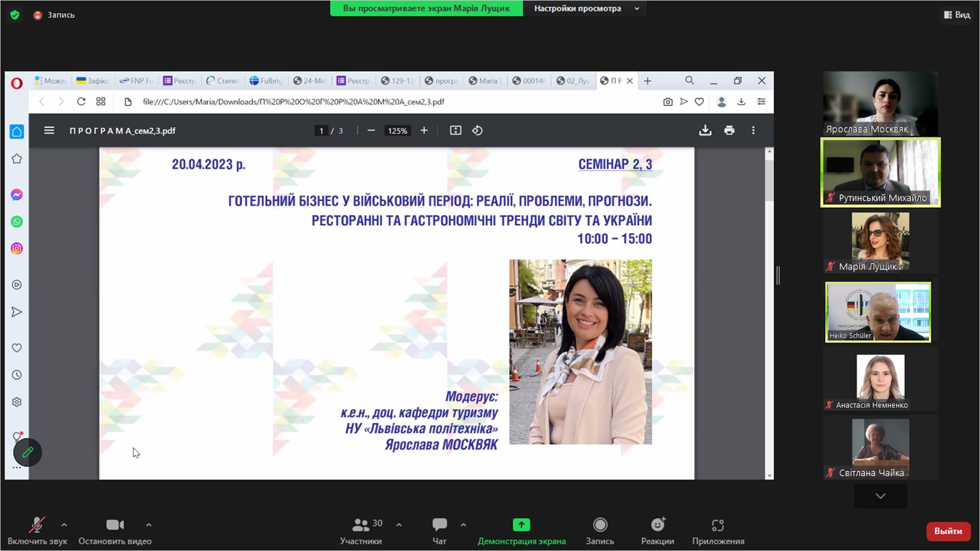Expand the audio options arrow
Viewport: 980px width, 551px height.
[64, 525]
